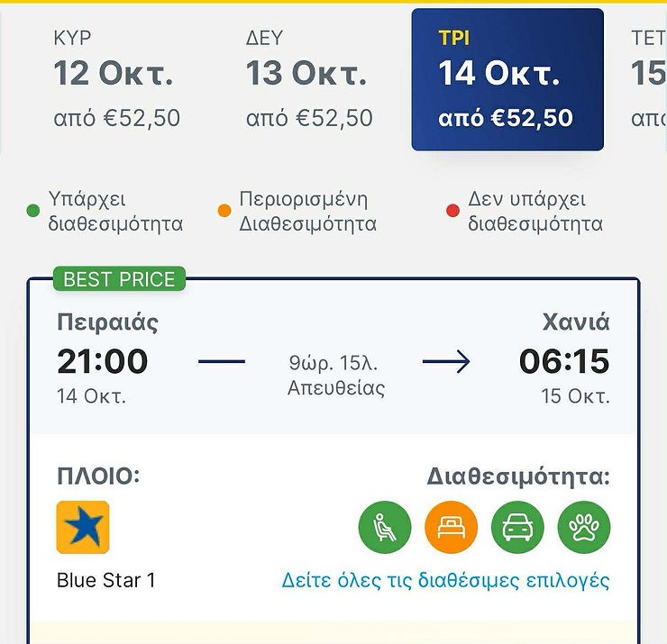Select the Sunday 12 Οκτ. date tab
This screenshot has height=644, width=667.
click(116, 79)
